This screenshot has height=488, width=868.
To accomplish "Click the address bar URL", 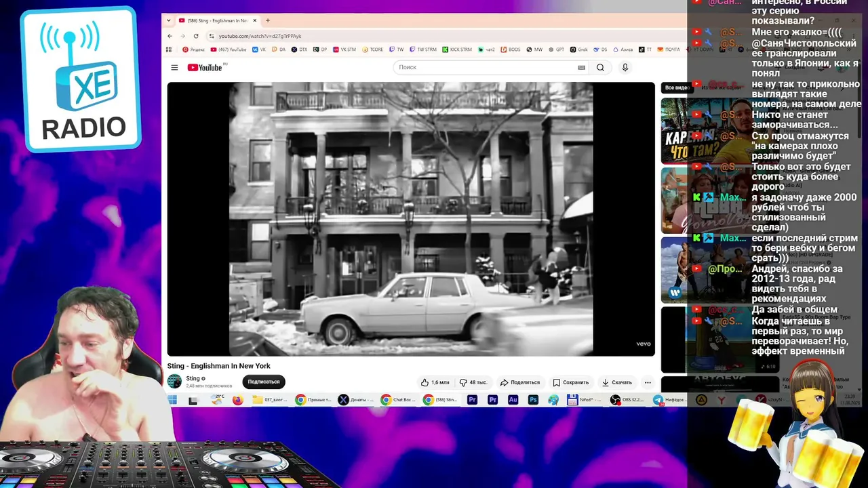I will [260, 36].
